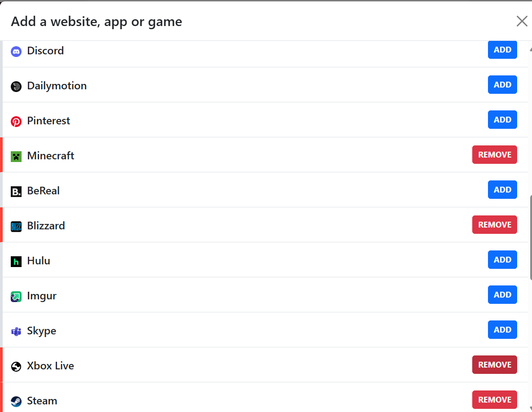Remove Steam from the list
This screenshot has height=412, width=532.
(494, 400)
